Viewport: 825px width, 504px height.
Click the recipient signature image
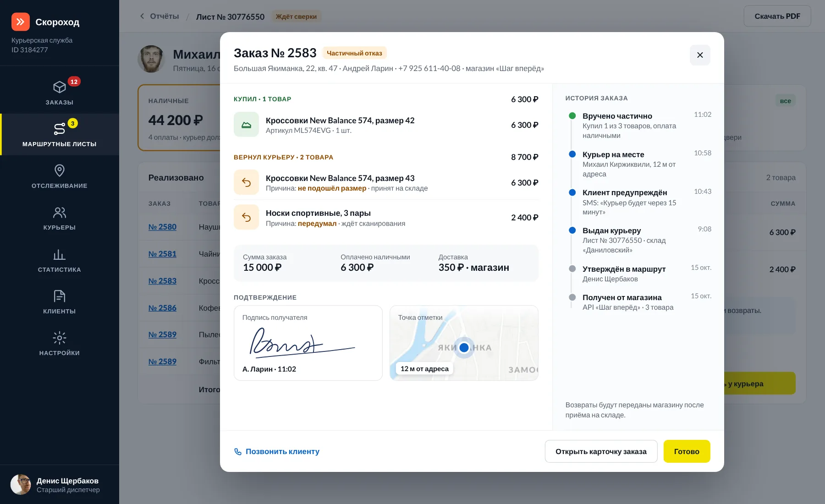click(302, 343)
